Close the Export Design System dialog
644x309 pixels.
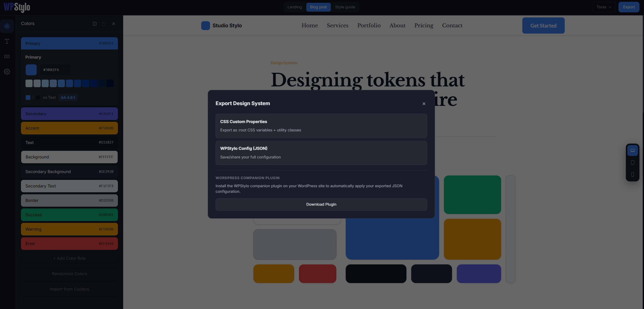(424, 104)
